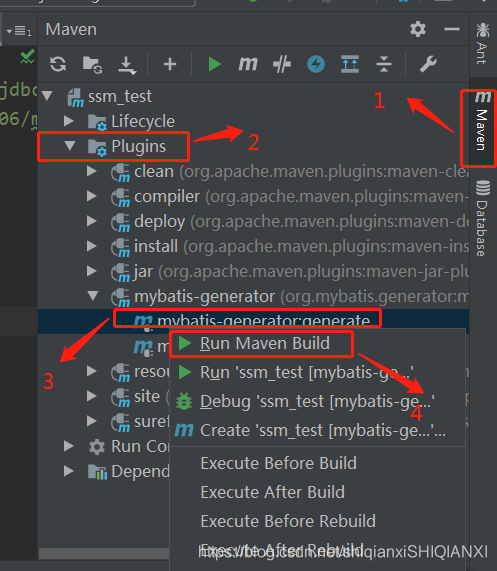Open the Maven panel gear options
497x571 pixels.
pos(418,29)
